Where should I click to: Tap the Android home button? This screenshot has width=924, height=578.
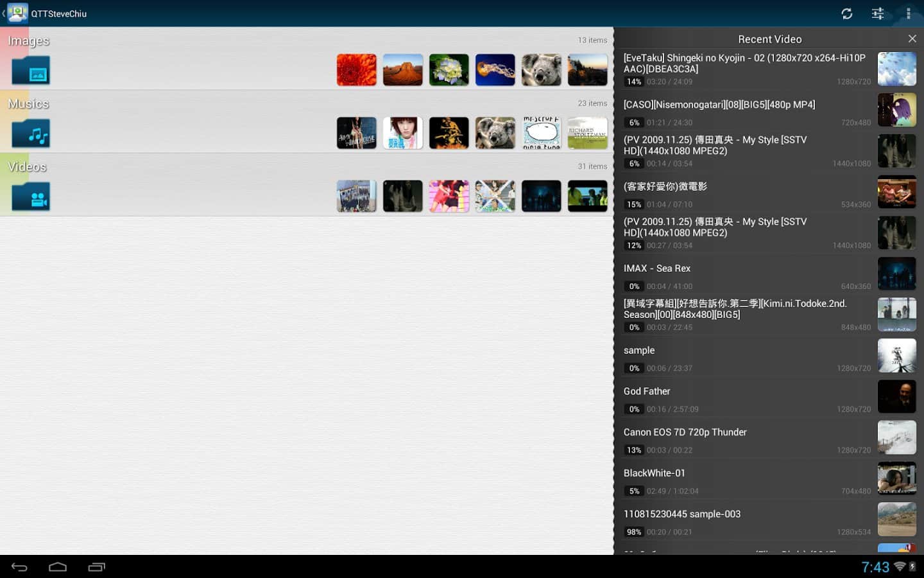(58, 566)
